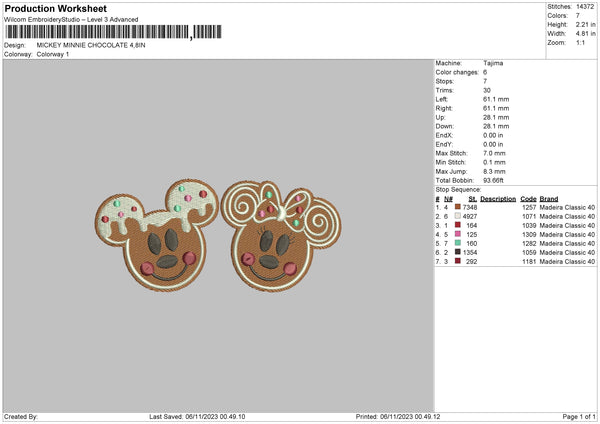Viewport: 600px width, 424px height.
Task: Click the stitch count 1354 in stop sequence
Action: click(470, 253)
